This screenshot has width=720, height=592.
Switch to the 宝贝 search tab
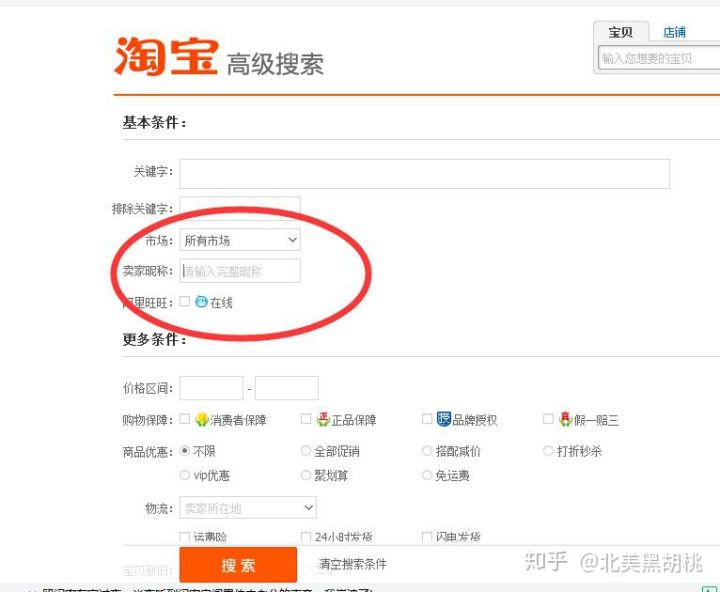point(621,32)
